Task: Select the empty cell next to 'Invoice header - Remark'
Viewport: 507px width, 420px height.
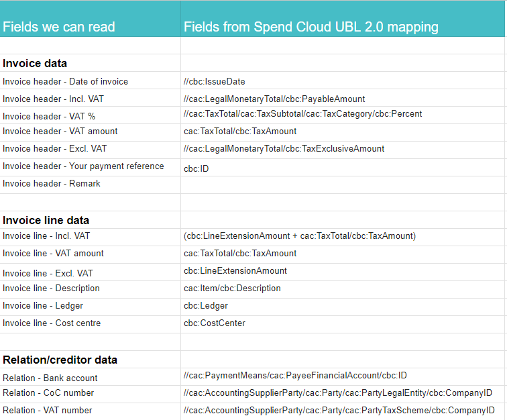Action: [x=342, y=184]
